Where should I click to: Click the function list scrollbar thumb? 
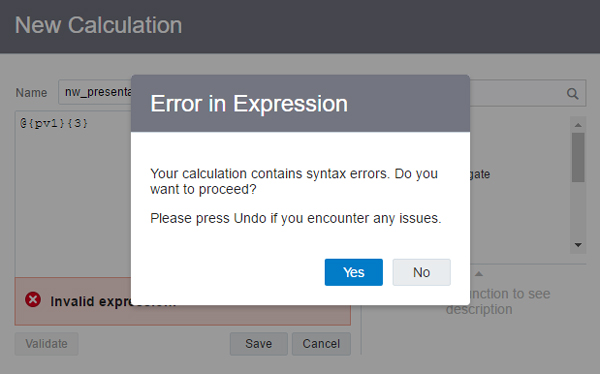point(578,157)
